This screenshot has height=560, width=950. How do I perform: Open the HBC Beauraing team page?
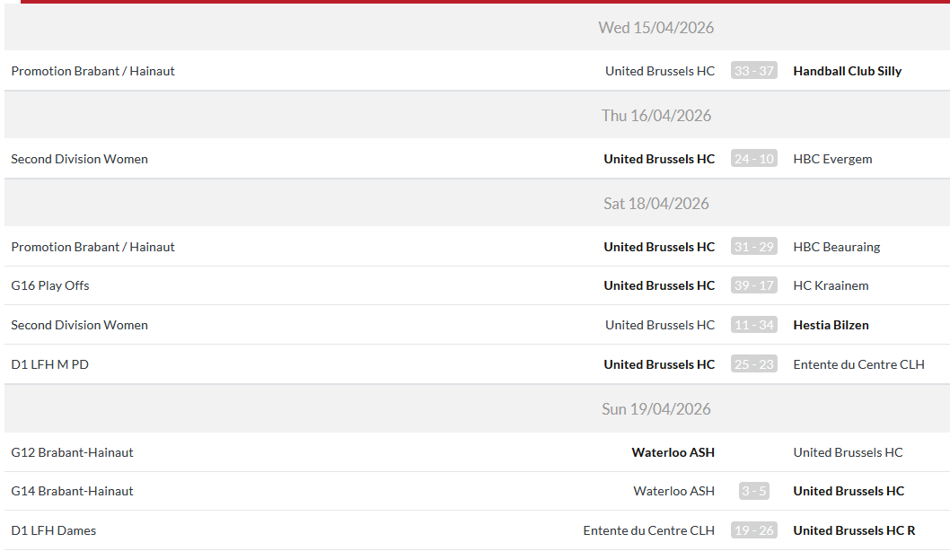point(836,247)
